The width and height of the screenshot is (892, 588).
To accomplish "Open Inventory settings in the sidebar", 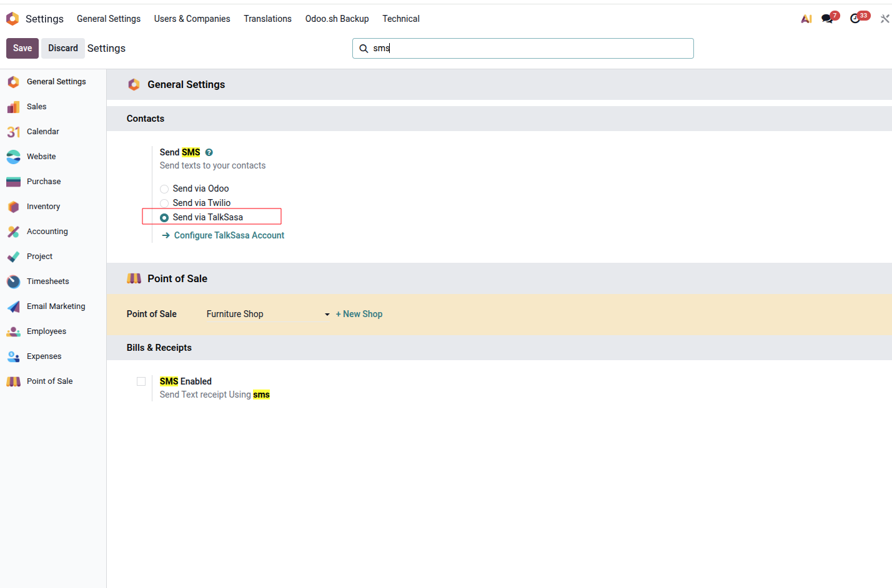I will point(53,207).
